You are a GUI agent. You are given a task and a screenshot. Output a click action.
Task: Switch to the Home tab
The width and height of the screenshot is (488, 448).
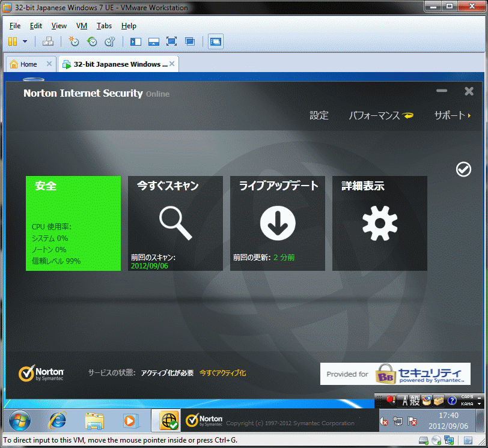click(x=28, y=64)
